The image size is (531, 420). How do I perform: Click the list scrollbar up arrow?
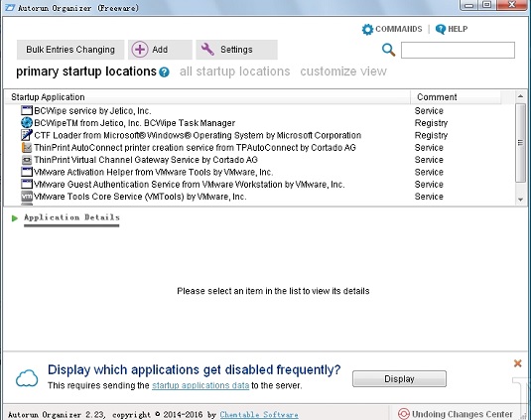point(520,96)
